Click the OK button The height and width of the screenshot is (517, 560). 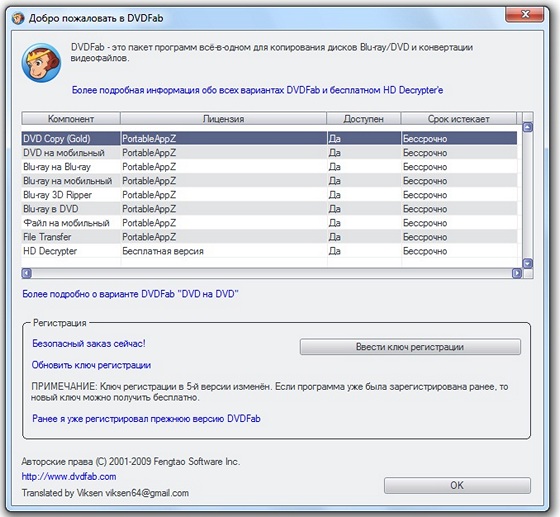coord(457,486)
